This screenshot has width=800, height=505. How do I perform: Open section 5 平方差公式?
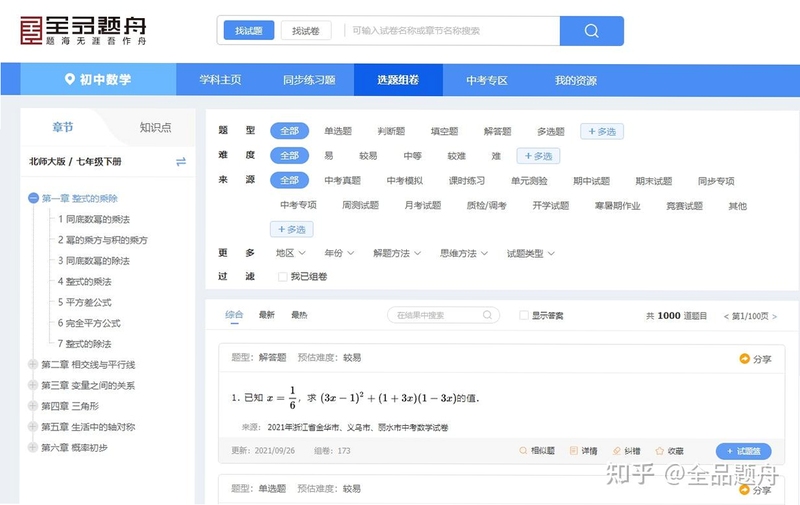[84, 302]
